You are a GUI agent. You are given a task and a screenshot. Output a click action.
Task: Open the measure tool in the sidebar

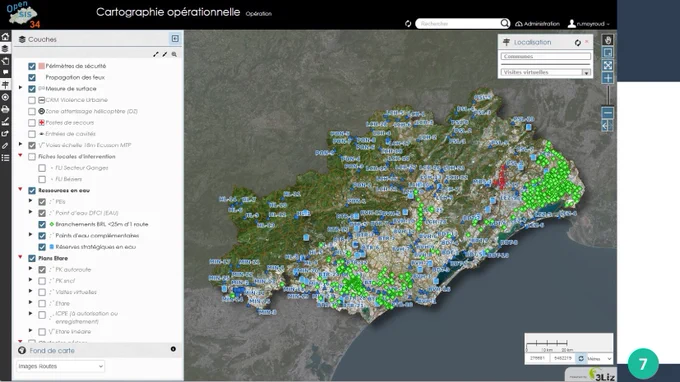click(x=5, y=121)
